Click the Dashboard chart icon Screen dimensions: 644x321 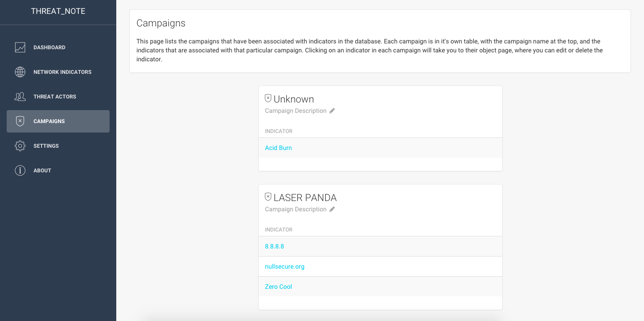[20, 47]
